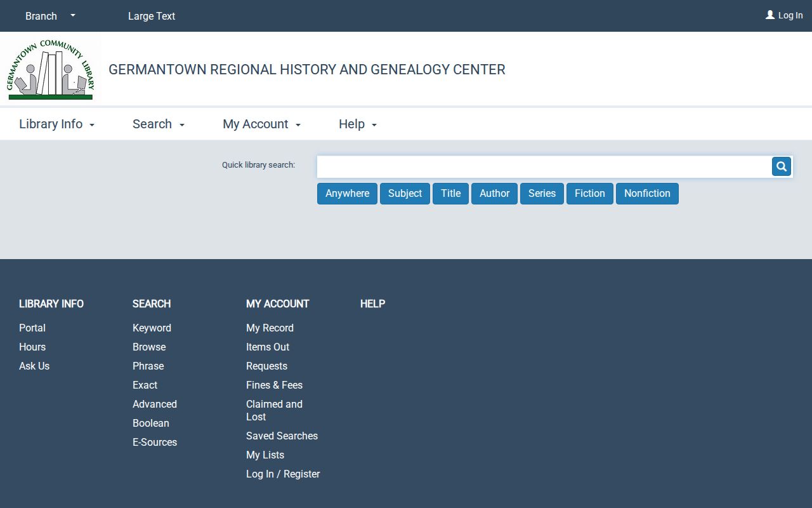Expand the Search navigation menu
The image size is (812, 508).
tap(159, 124)
